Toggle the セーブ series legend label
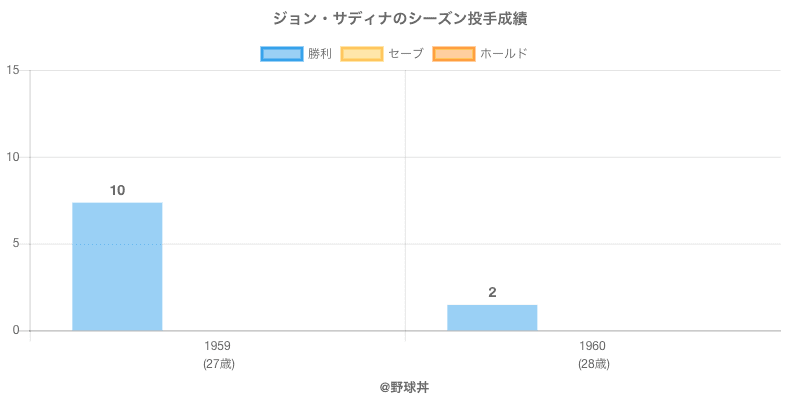 tap(405, 53)
